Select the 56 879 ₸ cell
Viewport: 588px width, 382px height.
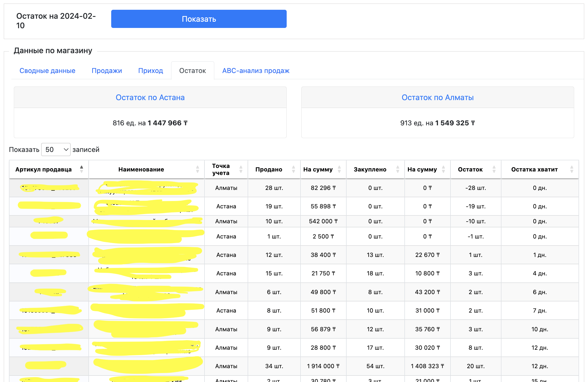pyautogui.click(x=323, y=329)
